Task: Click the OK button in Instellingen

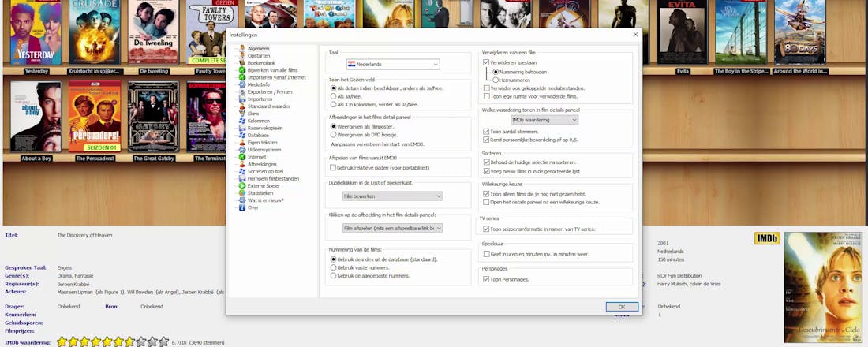Action: (x=622, y=307)
